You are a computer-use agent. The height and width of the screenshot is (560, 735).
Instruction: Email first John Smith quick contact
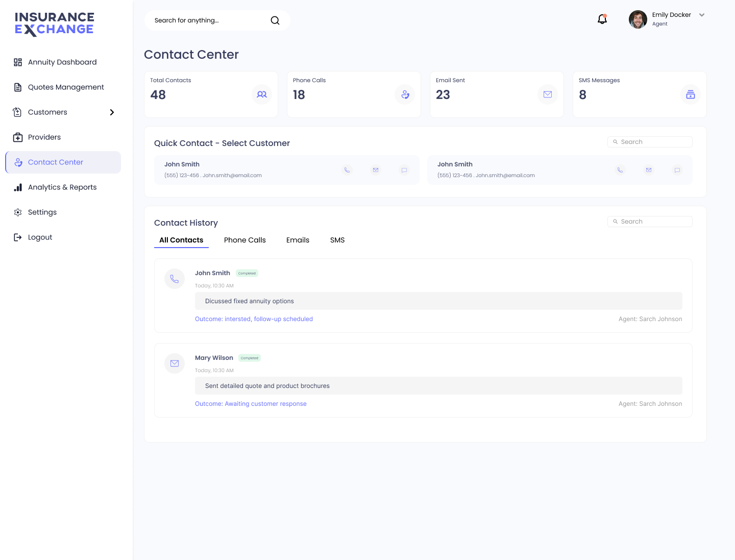tap(376, 170)
